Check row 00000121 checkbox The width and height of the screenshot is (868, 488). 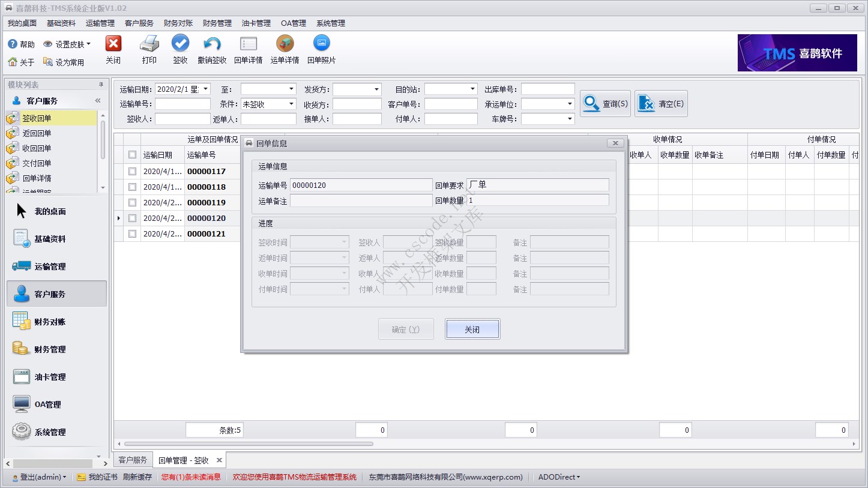tap(132, 233)
